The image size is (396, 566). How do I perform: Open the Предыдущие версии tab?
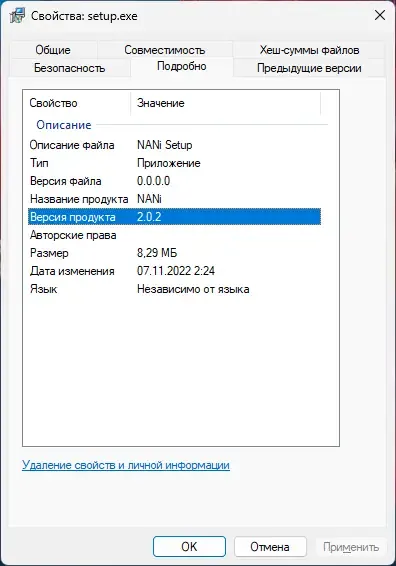coord(309,68)
